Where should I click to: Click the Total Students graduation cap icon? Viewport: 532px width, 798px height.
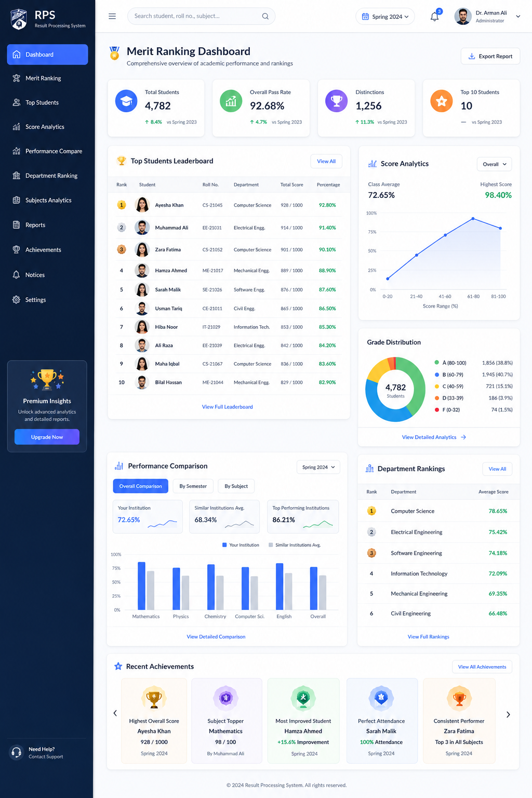(x=126, y=101)
